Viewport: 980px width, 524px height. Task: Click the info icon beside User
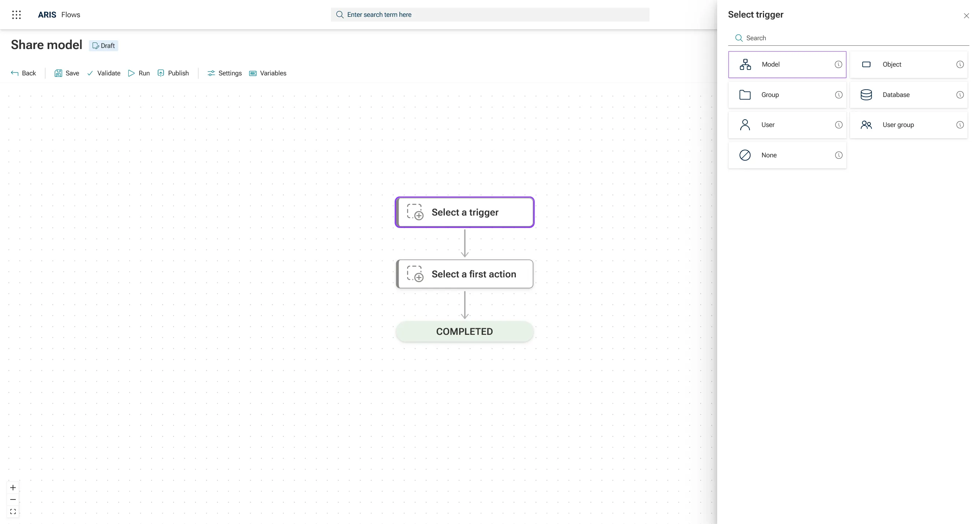[x=838, y=125]
